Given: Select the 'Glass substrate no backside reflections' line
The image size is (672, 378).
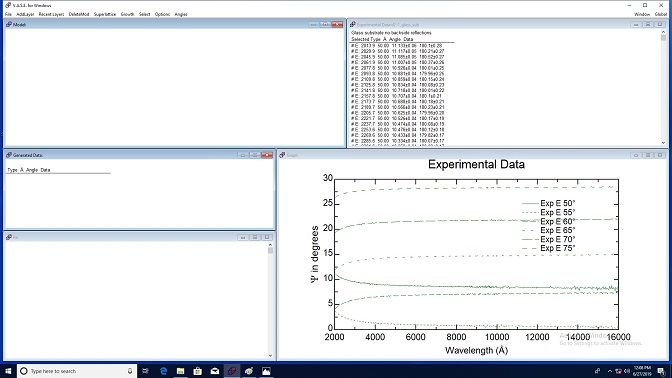Looking at the screenshot, I should pos(391,33).
